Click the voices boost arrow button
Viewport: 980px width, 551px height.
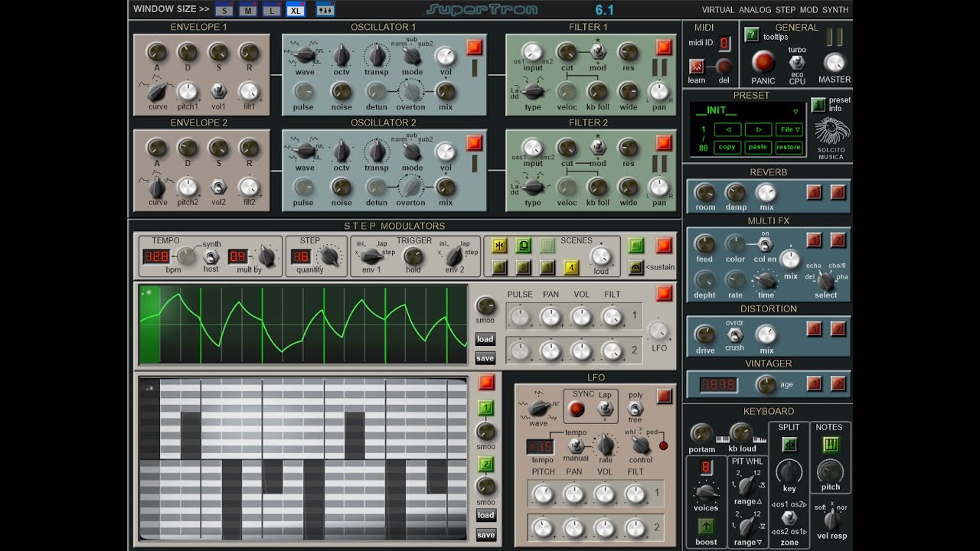coord(706,526)
